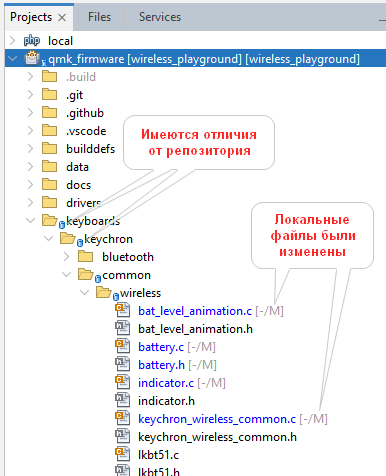The height and width of the screenshot is (476, 386).
Task: Click the file icon of bat_level_animation.h
Action: point(122,329)
